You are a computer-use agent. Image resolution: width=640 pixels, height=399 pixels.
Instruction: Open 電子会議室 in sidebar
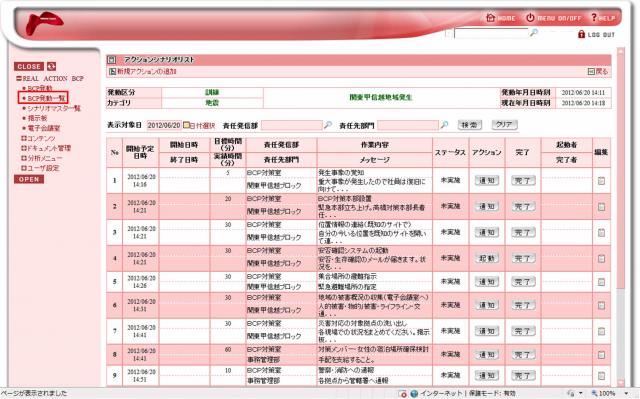click(44, 128)
